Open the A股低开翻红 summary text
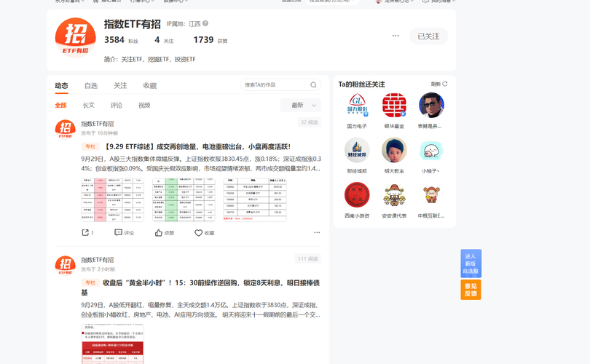 (201, 310)
